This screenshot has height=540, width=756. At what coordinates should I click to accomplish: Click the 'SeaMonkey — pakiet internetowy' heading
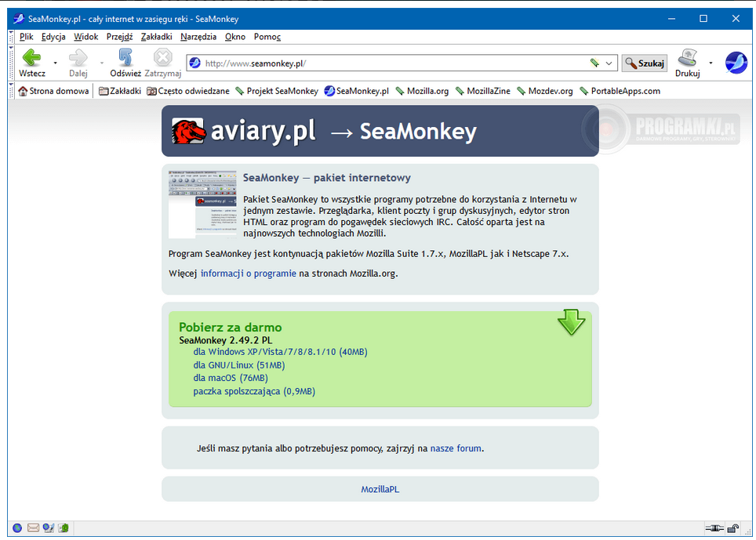click(326, 178)
